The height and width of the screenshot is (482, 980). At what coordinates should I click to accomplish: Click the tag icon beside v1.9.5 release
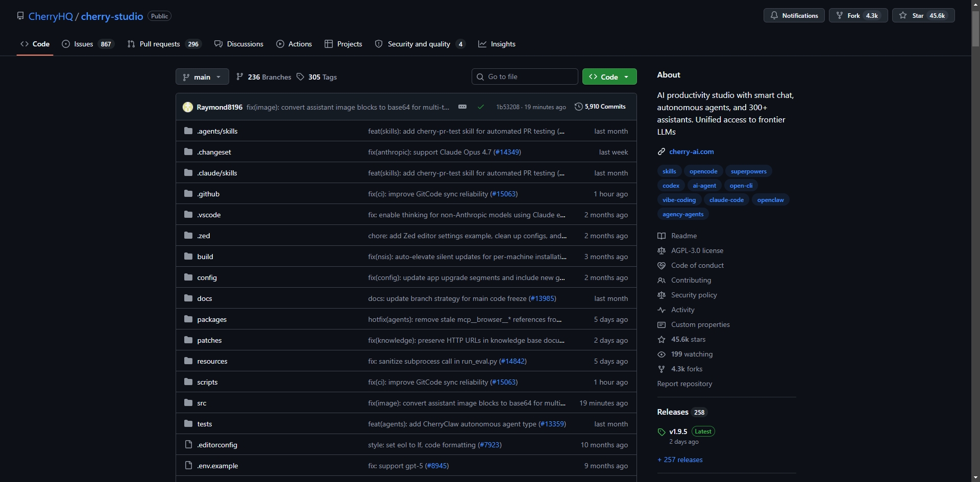pyautogui.click(x=661, y=432)
